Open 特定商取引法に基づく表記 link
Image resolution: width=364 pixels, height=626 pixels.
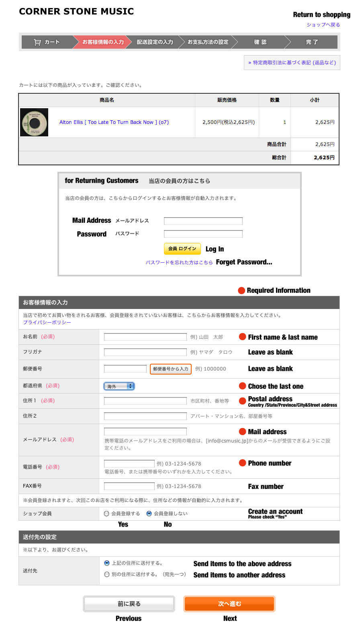[x=292, y=63]
